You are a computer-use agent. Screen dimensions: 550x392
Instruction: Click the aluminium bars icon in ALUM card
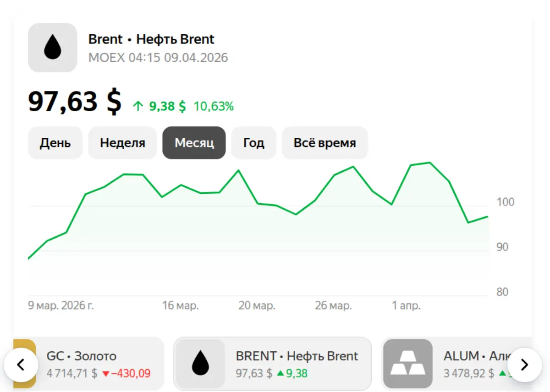pyautogui.click(x=408, y=364)
